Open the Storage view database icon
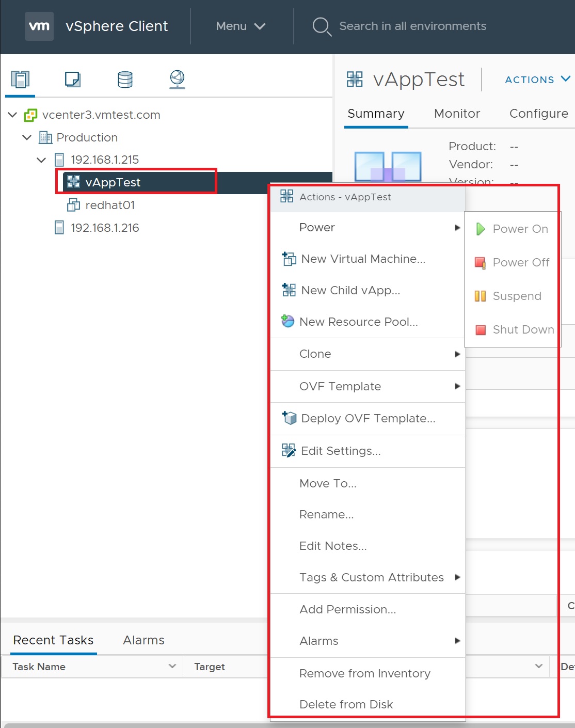 pos(125,80)
